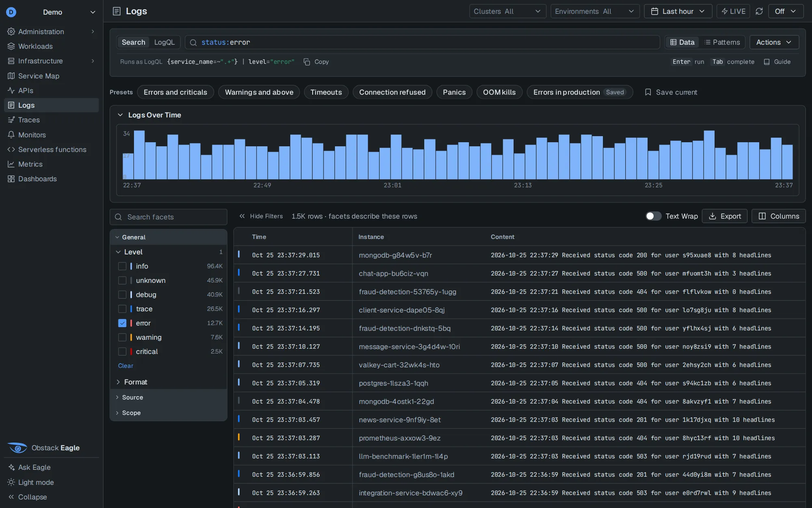Go to Workloads section

pyautogui.click(x=51, y=46)
